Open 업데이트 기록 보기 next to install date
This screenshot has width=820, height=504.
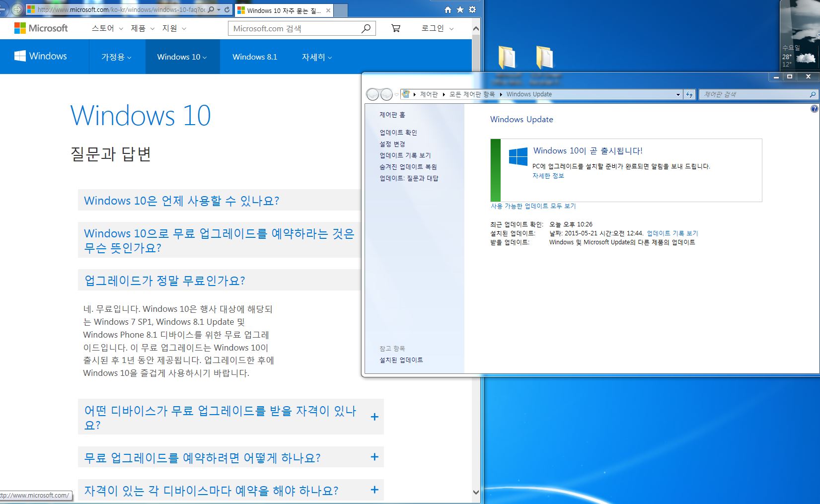click(672, 233)
